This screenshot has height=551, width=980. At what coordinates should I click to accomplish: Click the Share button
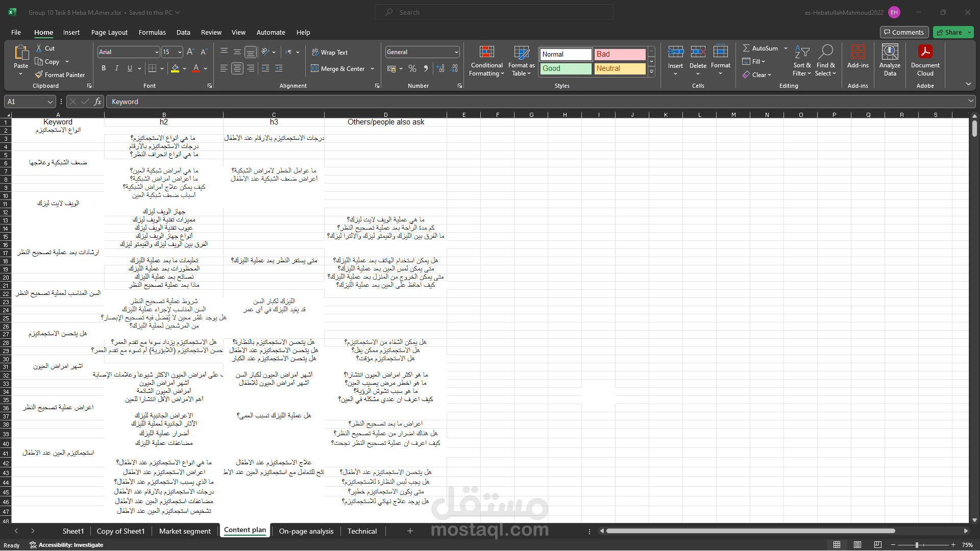point(953,32)
